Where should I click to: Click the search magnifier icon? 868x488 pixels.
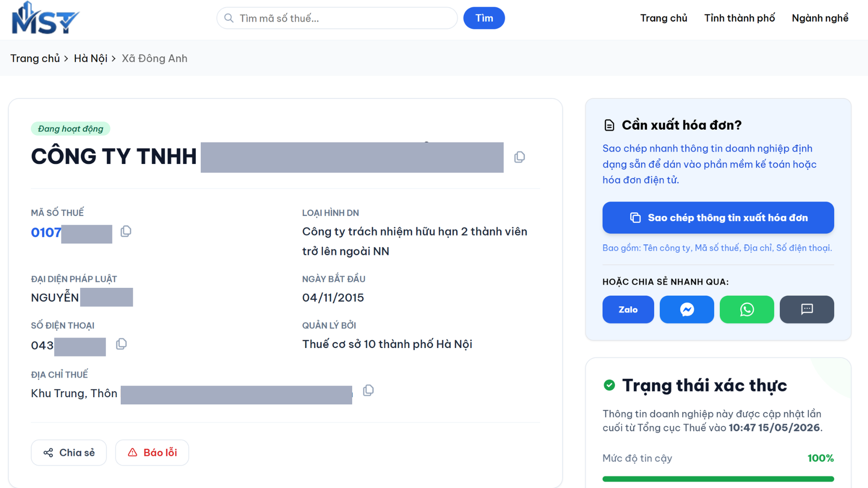click(x=229, y=18)
